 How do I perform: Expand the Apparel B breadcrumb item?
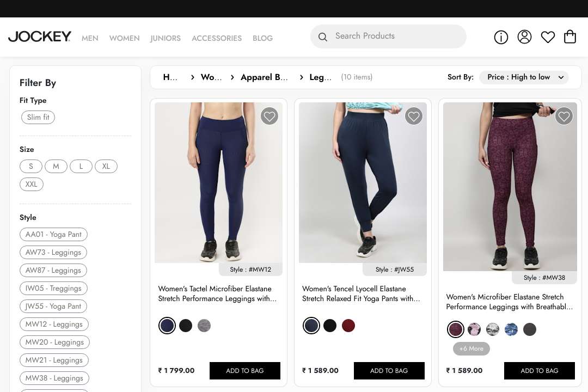pyautogui.click(x=265, y=77)
